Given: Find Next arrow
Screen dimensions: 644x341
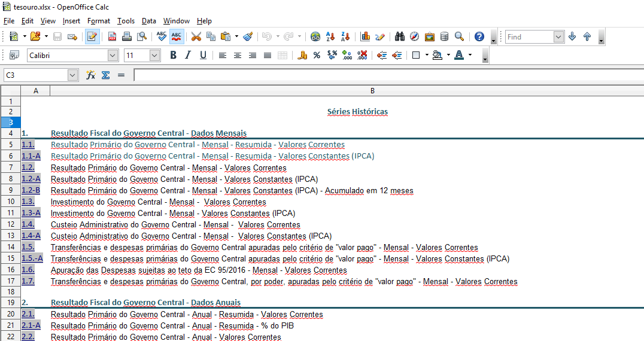Looking at the screenshot, I should [573, 36].
